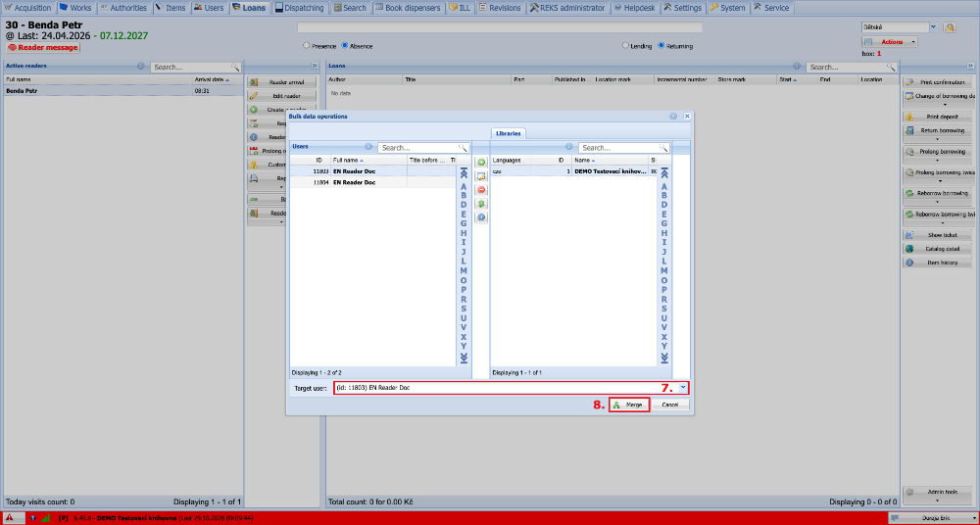
Task: Click the Users search field in dialog
Action: 418,148
